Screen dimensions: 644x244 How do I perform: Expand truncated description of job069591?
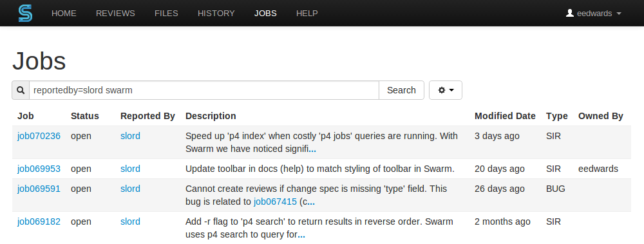pos(311,202)
